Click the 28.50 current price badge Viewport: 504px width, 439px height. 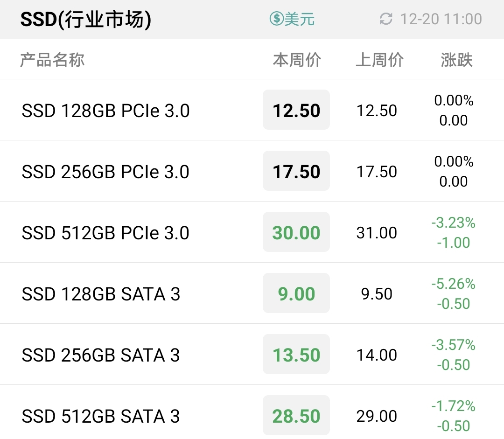[296, 415]
